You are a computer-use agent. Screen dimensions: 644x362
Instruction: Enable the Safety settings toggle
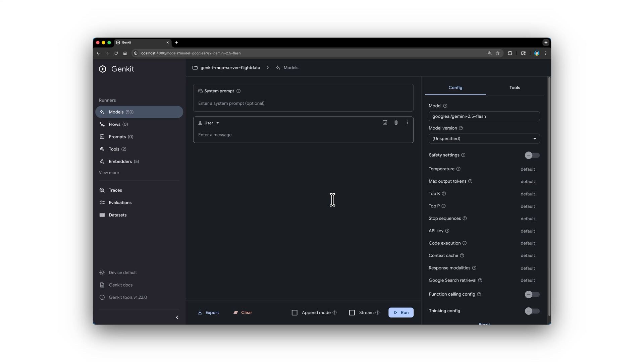coord(532,155)
